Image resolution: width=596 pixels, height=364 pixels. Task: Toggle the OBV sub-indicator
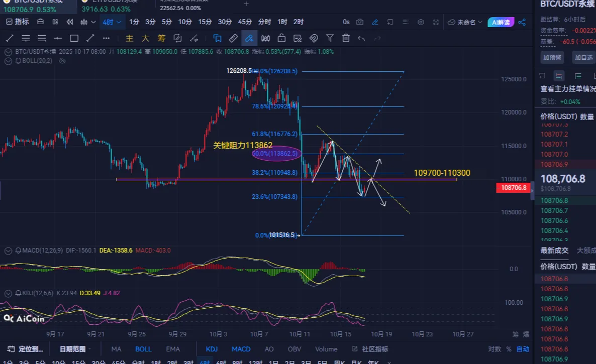point(294,349)
